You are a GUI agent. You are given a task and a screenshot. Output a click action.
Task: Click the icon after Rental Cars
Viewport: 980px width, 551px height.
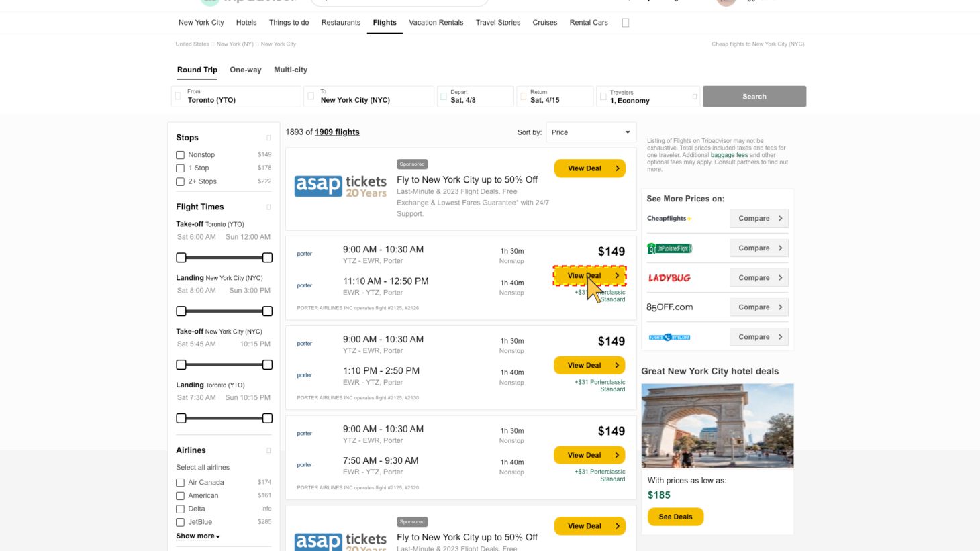point(626,23)
